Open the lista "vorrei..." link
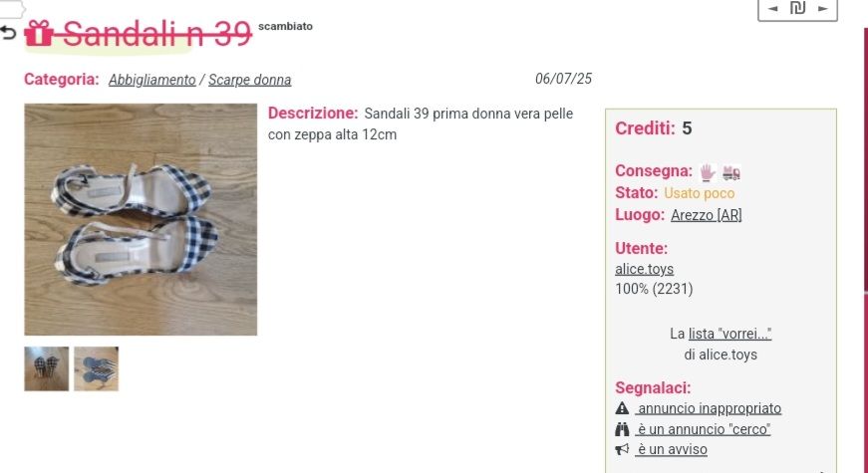Viewport: 868px width, 473px height. pos(729,334)
